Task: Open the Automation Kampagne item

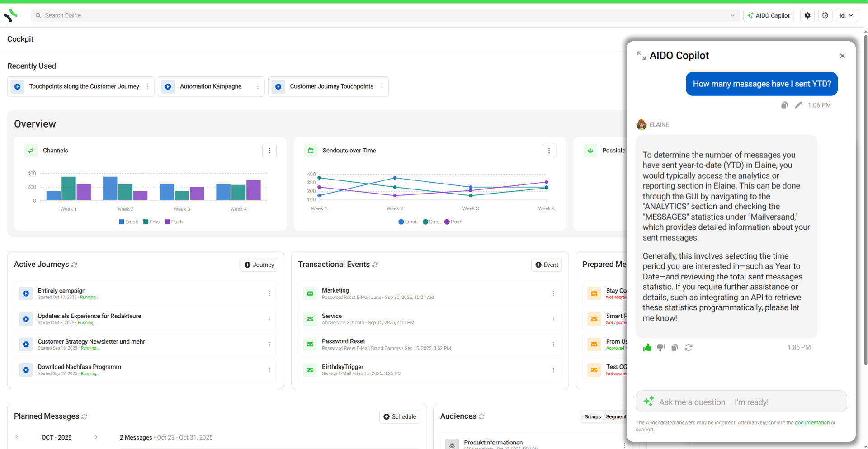Action: [211, 86]
